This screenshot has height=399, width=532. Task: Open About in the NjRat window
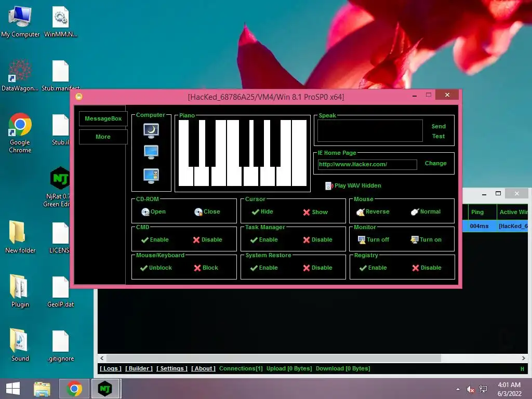pyautogui.click(x=203, y=368)
